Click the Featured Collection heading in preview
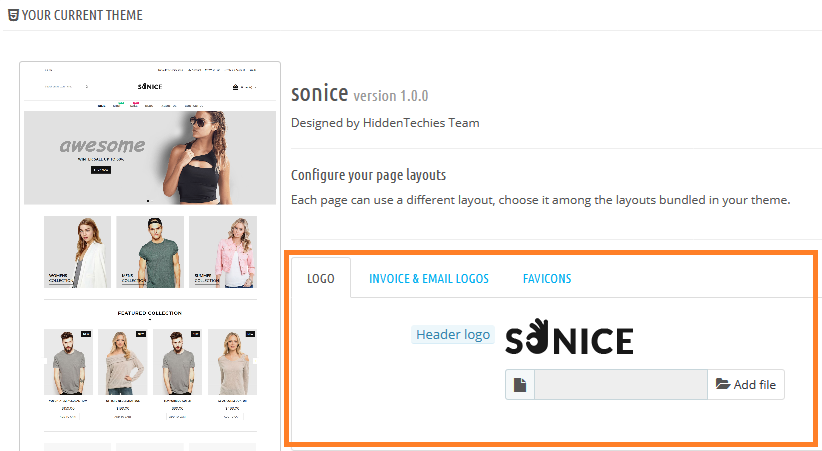This screenshot has height=451, width=822. (150, 313)
